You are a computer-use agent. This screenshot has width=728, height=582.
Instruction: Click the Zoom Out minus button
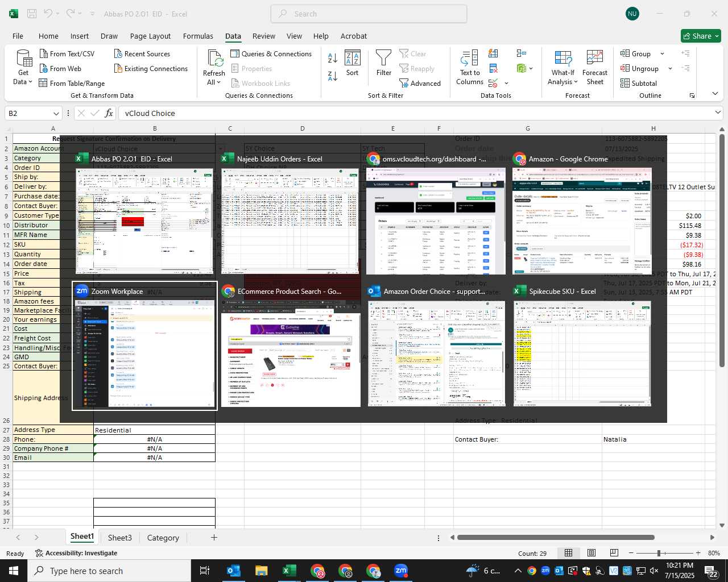(x=631, y=553)
